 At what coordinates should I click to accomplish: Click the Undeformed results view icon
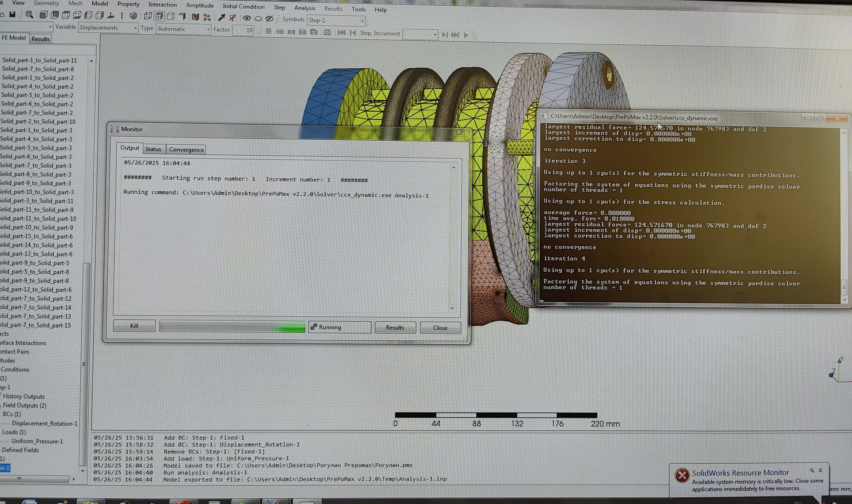pyautogui.click(x=268, y=31)
